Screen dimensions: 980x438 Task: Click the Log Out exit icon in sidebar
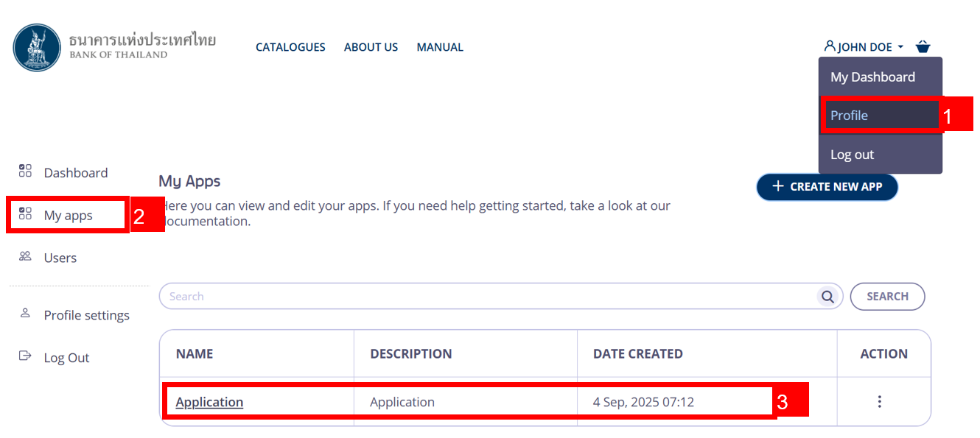pos(25,356)
